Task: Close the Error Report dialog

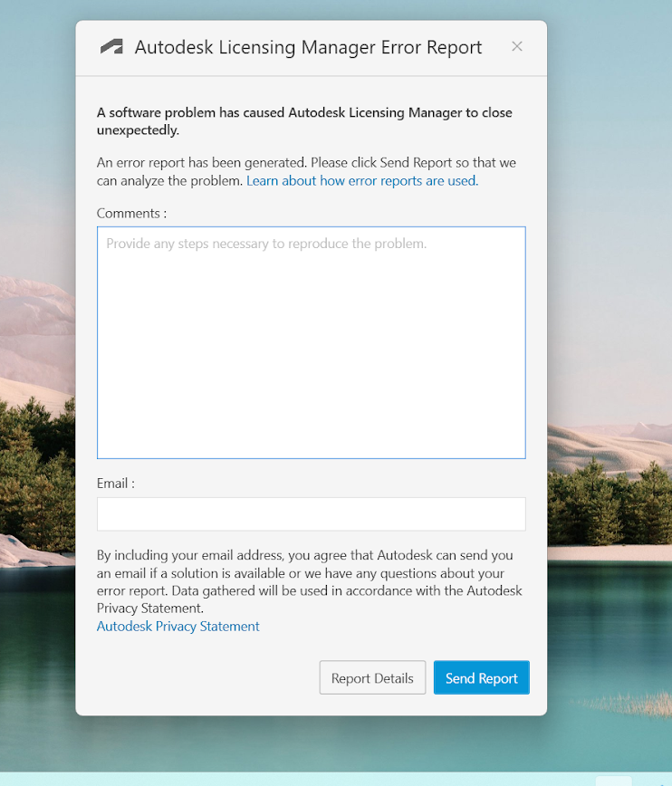Action: point(516,46)
